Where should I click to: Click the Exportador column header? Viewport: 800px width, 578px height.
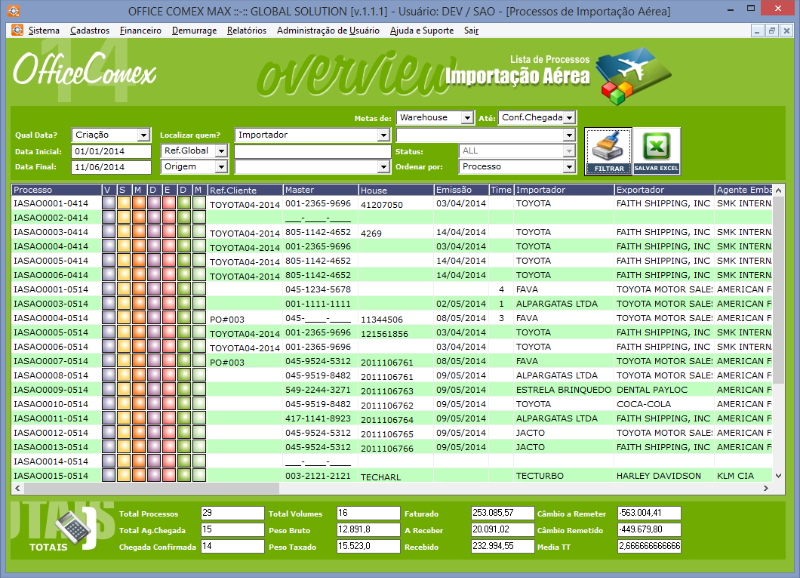pos(664,190)
